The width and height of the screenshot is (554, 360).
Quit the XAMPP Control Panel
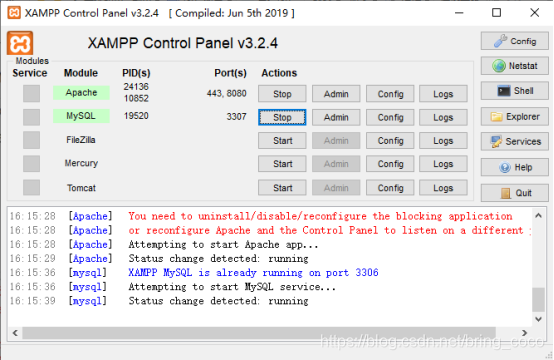[x=514, y=193]
